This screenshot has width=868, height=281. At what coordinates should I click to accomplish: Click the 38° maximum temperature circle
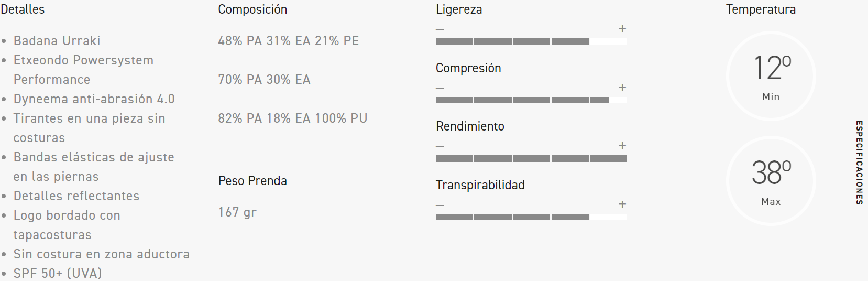tap(771, 181)
